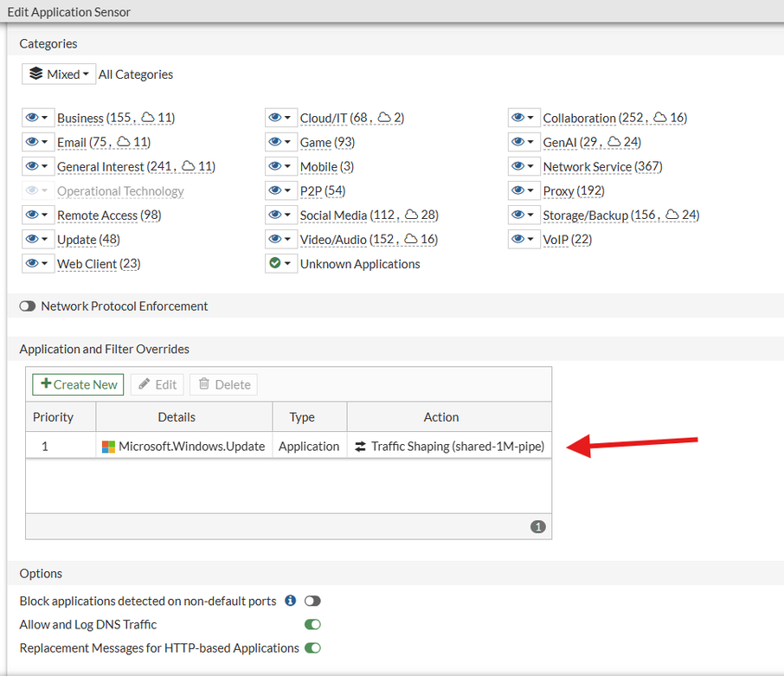Click the Proxy (192) category label
Screen dimensions: 784x676
point(574,191)
